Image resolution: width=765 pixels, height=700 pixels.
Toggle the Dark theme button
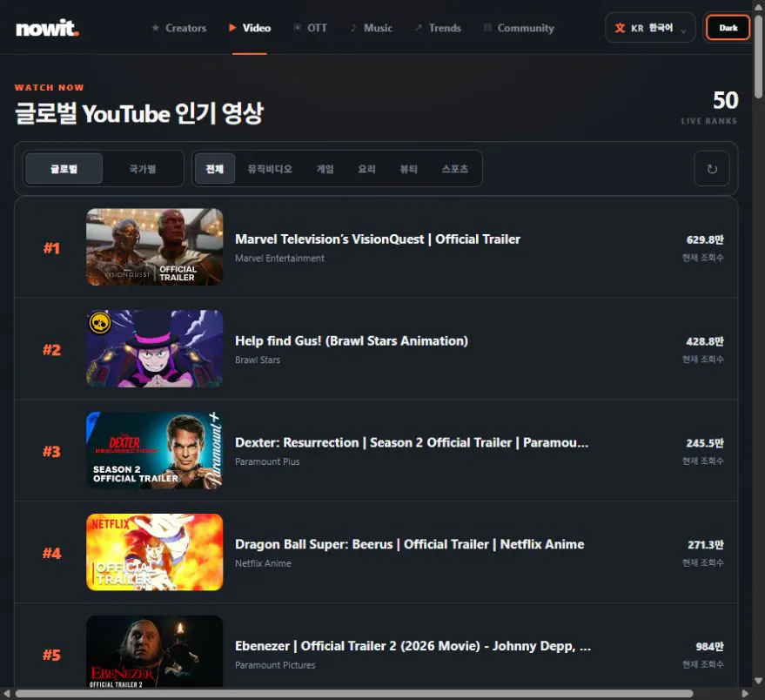728,28
